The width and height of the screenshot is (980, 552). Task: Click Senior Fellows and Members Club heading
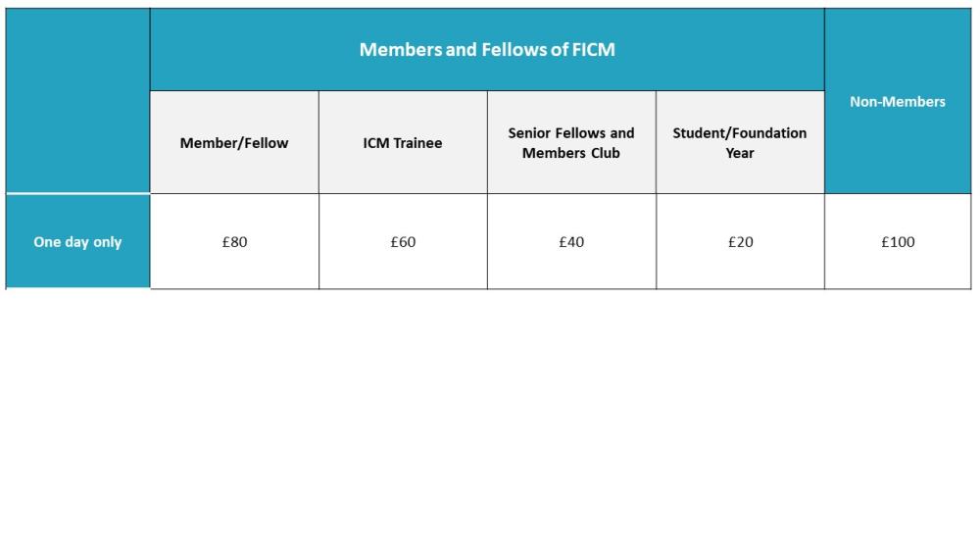[571, 142]
